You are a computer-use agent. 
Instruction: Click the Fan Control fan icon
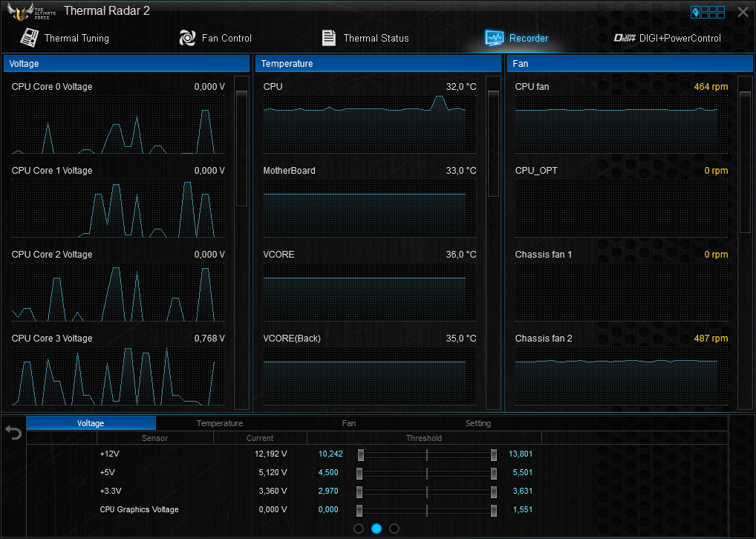point(187,38)
